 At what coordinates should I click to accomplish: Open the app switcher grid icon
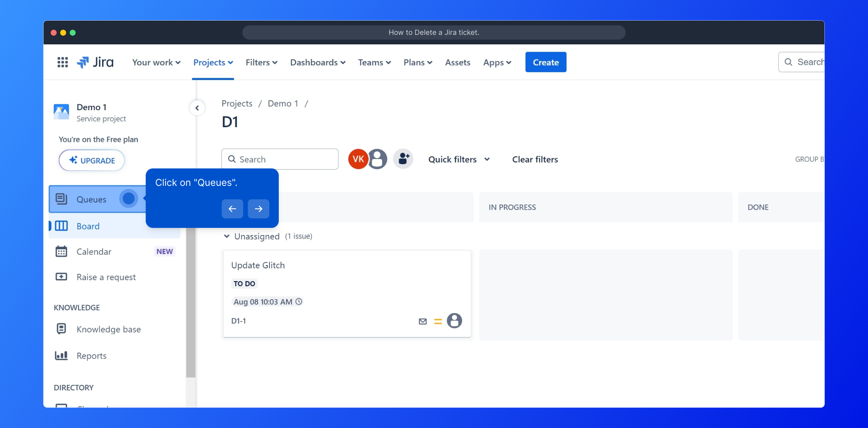point(63,62)
